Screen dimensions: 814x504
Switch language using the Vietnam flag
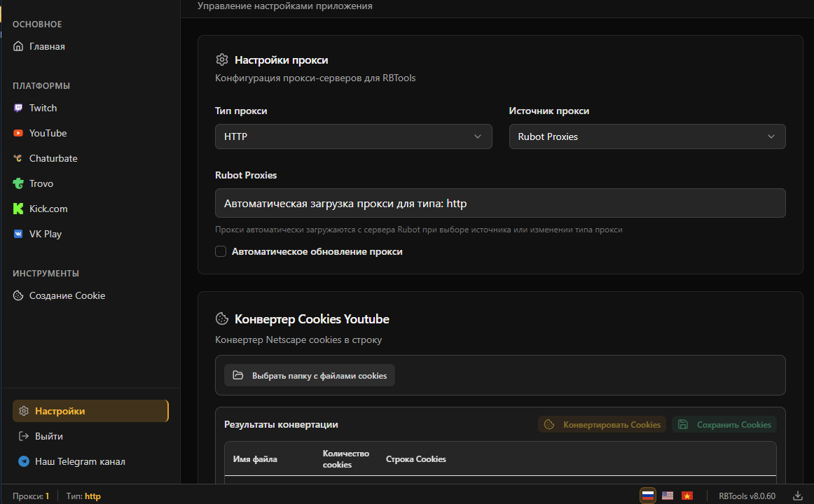click(x=687, y=496)
